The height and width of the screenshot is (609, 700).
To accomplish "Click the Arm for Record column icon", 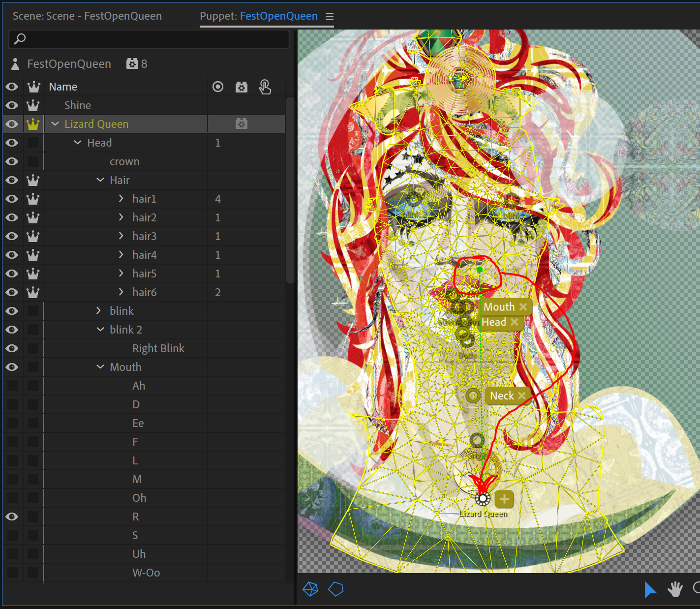I will point(218,87).
